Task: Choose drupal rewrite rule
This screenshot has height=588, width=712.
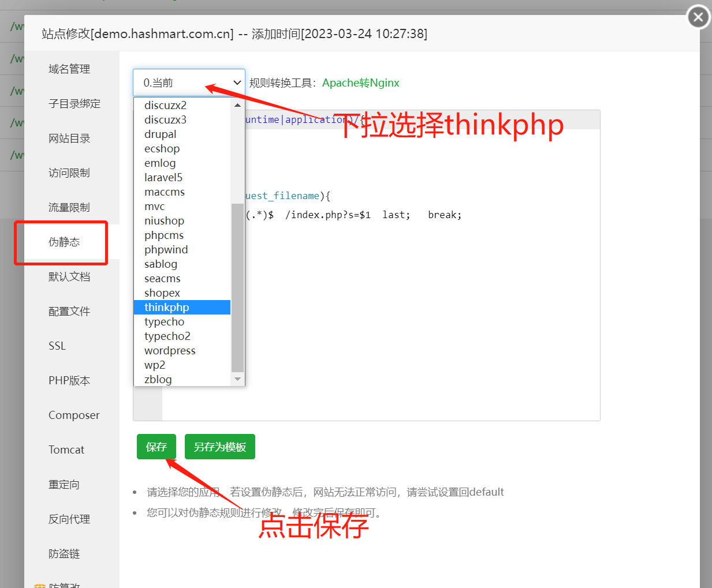Action: coord(182,134)
